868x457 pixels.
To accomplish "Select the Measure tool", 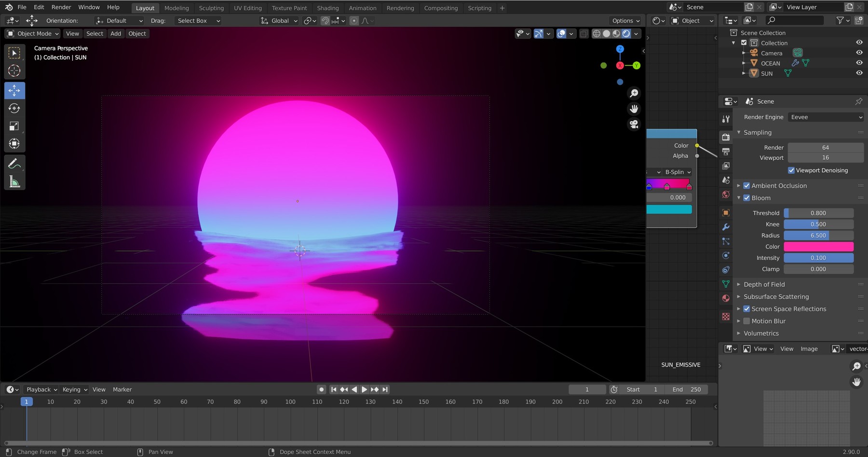I will (14, 181).
